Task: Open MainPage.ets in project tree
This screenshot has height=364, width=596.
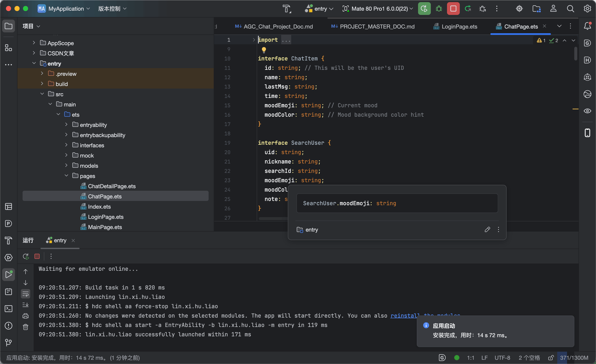Action: 105,227
